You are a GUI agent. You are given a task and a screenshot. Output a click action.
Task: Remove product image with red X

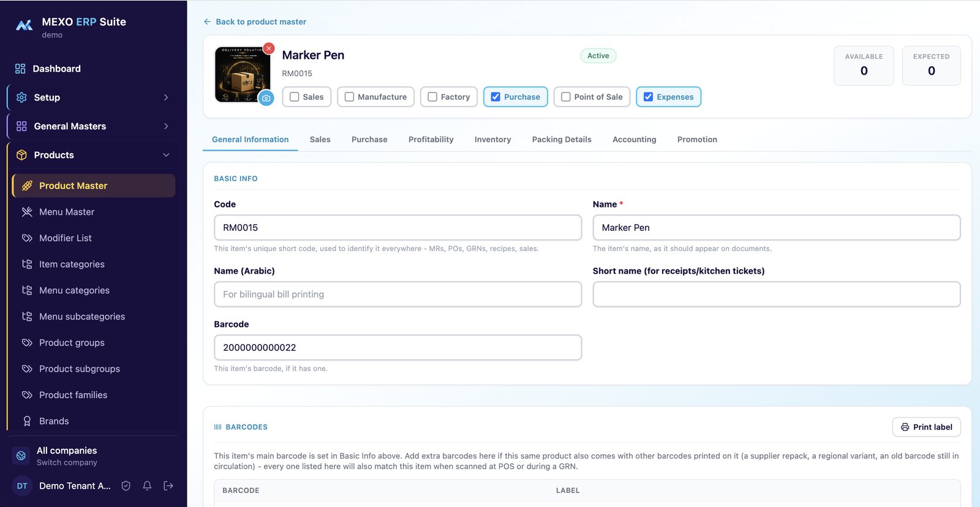(268, 48)
